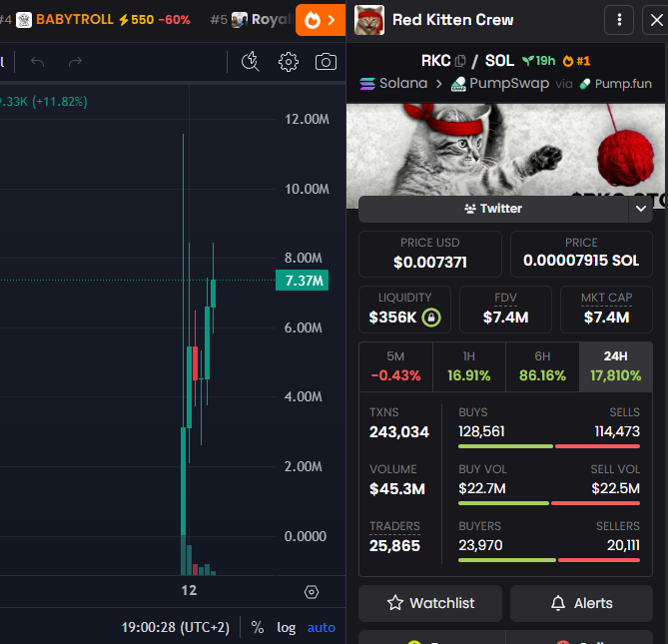The image size is (668, 644).
Task: Click the buyers versus sellers ratio bar
Action: coord(549,560)
